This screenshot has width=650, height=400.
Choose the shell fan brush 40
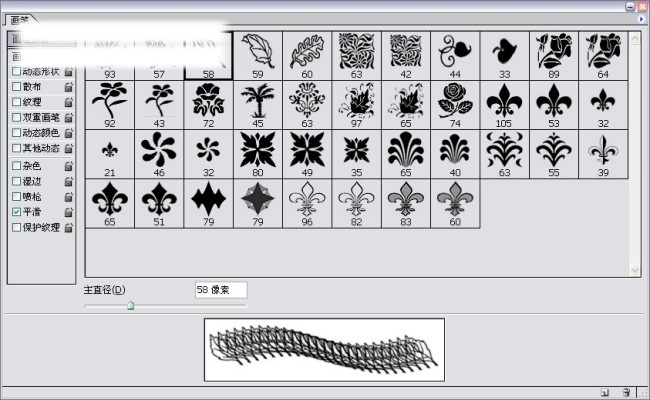point(455,154)
